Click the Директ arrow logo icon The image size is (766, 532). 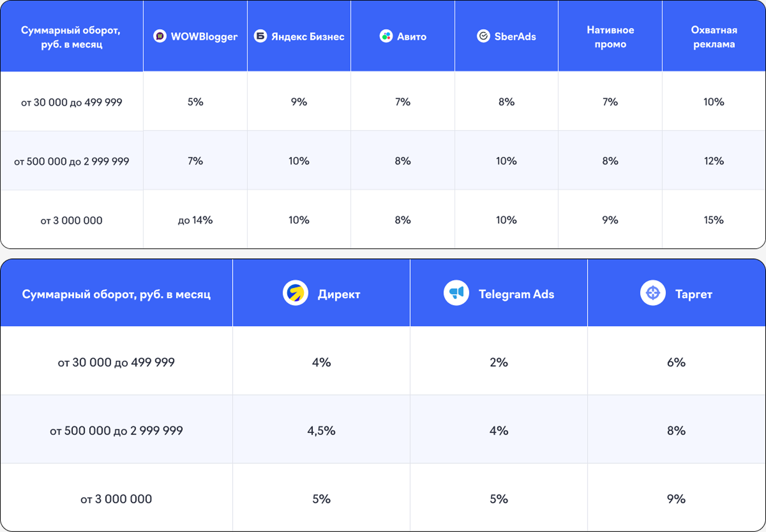pyautogui.click(x=295, y=293)
